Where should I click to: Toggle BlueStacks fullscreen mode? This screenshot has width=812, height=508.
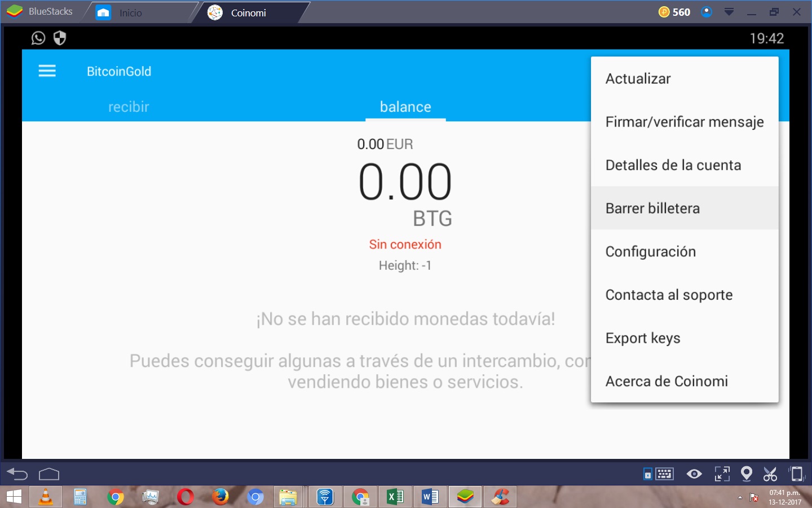722,474
